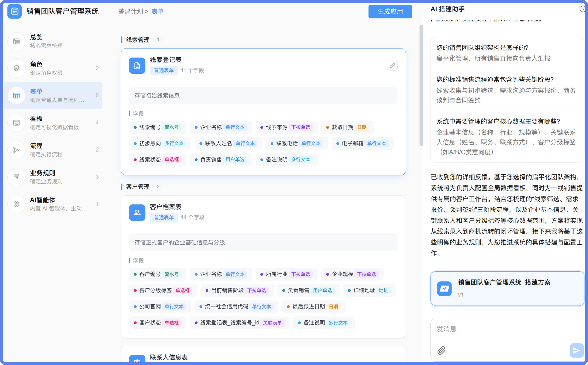Click the 流程 flow sidebar icon

[16, 150]
